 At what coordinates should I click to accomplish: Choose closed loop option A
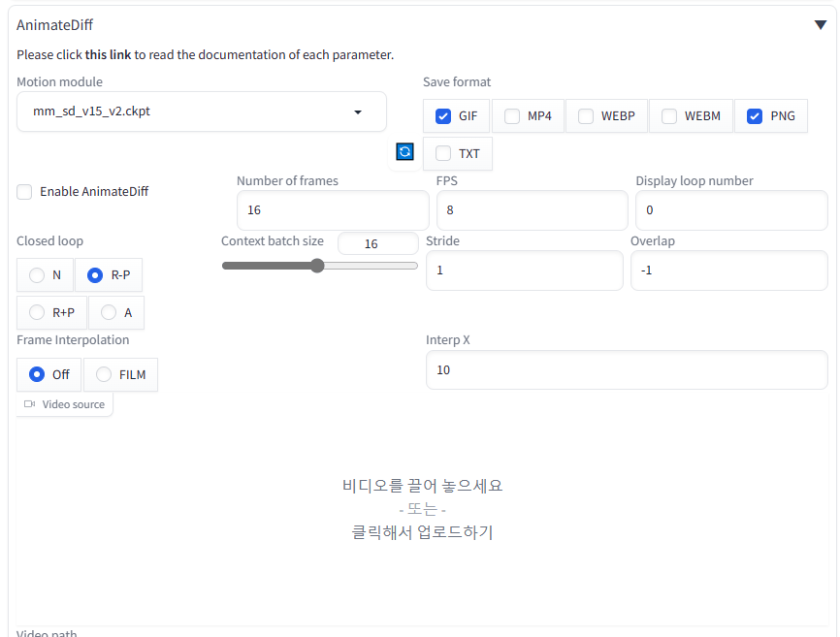point(109,312)
